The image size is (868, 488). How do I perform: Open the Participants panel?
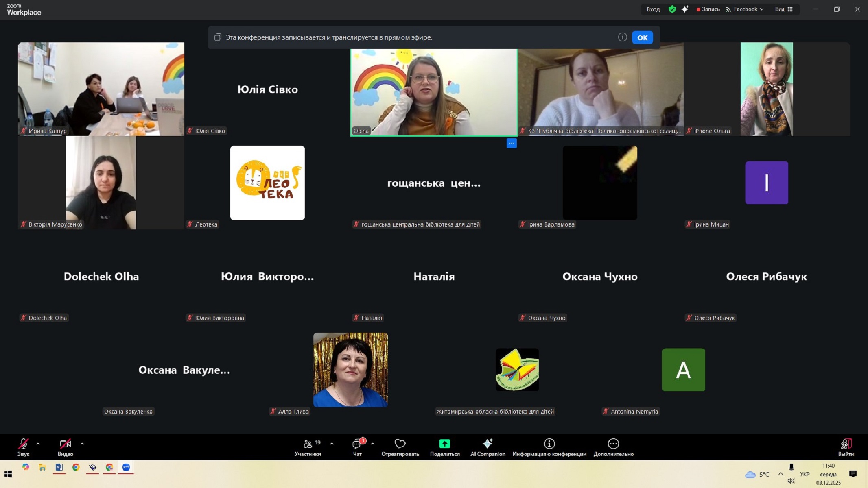(x=308, y=447)
